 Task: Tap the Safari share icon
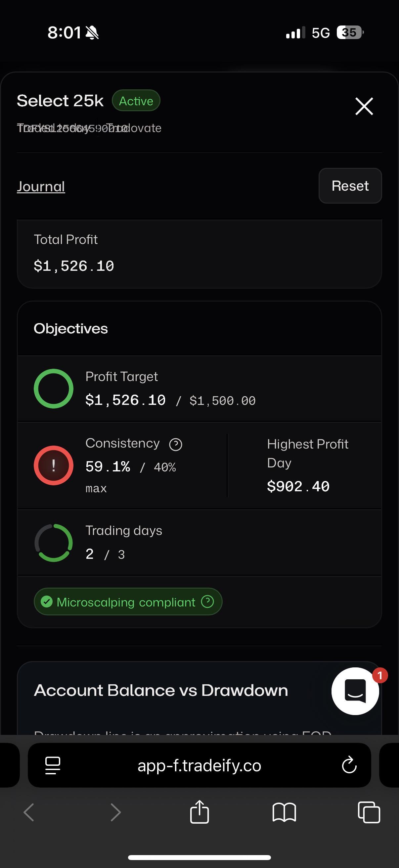point(199,812)
